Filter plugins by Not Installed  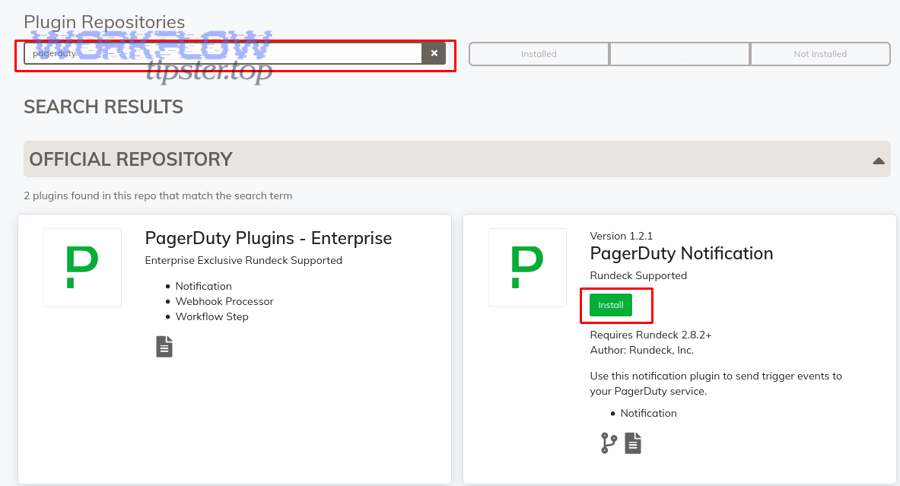[x=820, y=54]
